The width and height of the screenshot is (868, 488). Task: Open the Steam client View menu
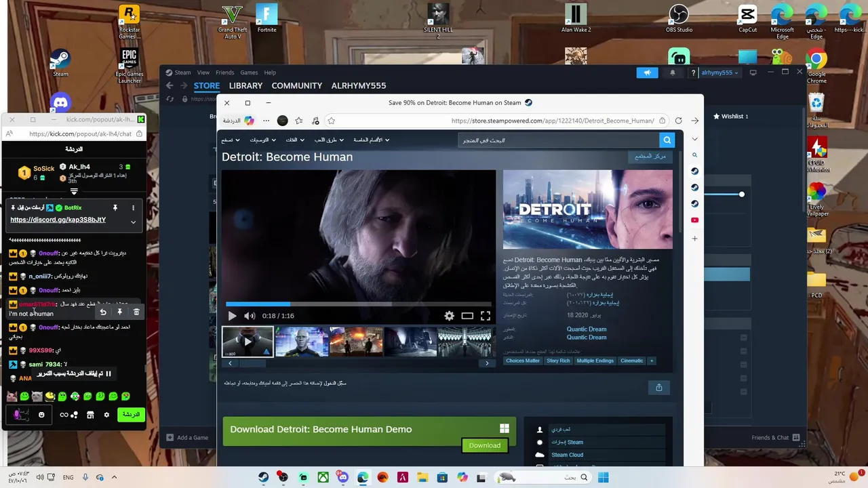tap(203, 73)
